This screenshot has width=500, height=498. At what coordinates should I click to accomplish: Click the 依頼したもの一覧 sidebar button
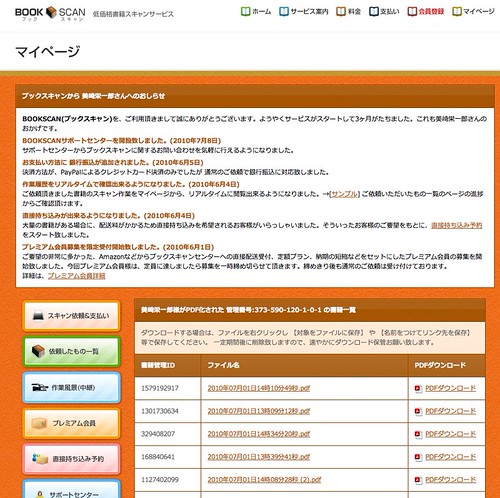point(71,351)
